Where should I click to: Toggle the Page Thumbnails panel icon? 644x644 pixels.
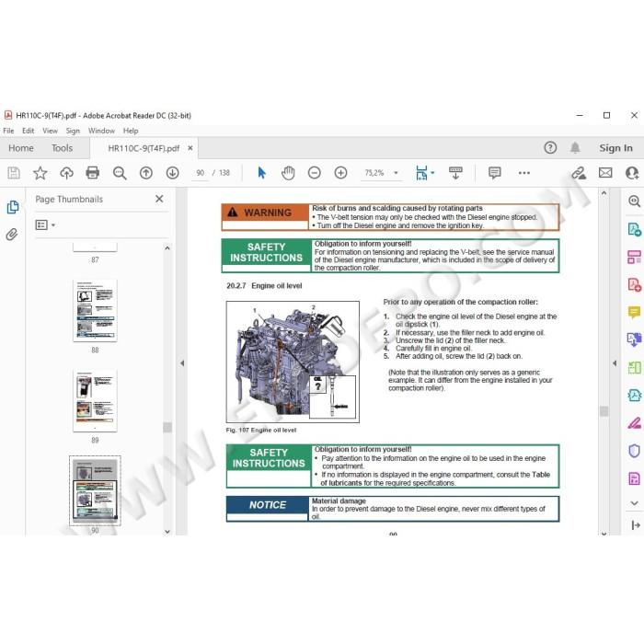click(x=13, y=207)
